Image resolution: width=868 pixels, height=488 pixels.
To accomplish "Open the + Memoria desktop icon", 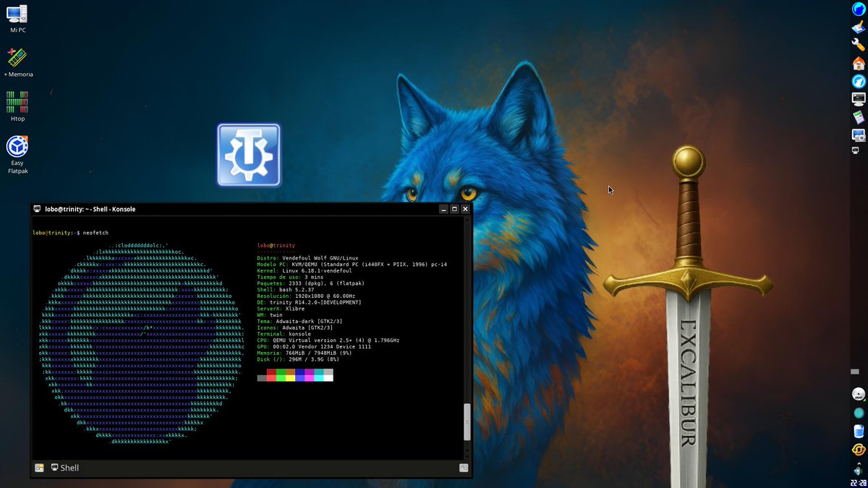I will point(17,62).
